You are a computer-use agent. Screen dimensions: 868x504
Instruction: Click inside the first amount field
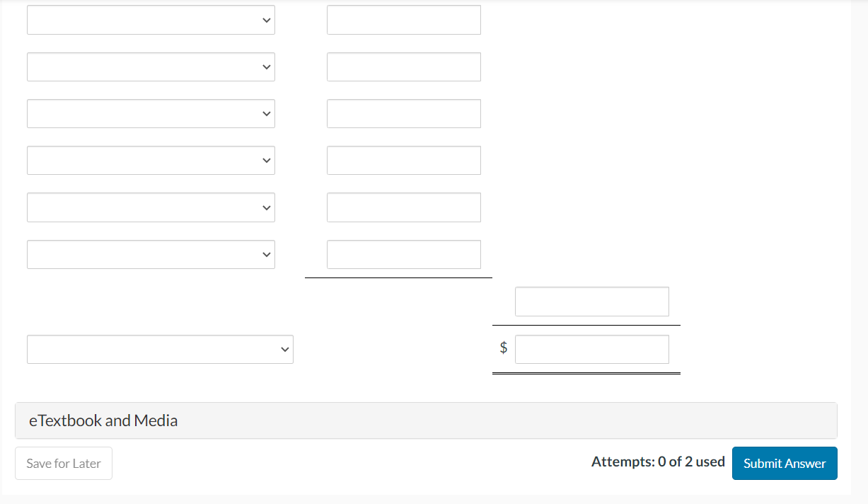(403, 19)
